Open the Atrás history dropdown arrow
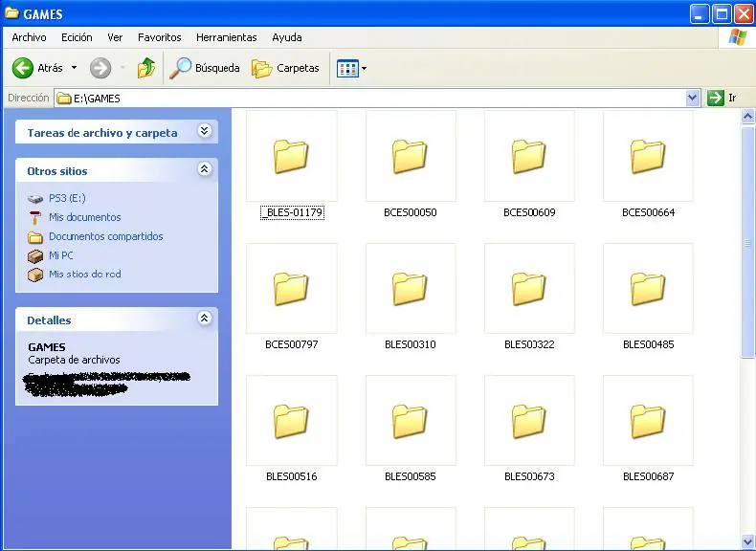Image resolution: width=756 pixels, height=551 pixels. pos(74,68)
